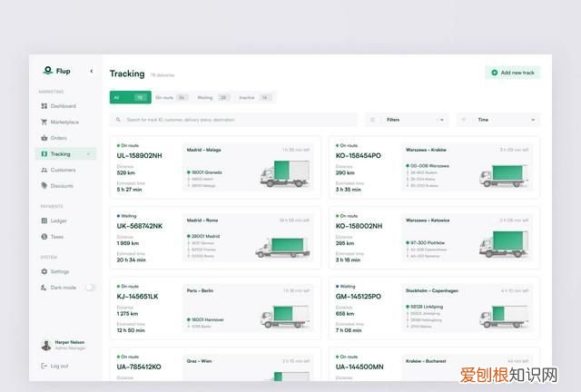The width and height of the screenshot is (581, 392).
Task: Click the track search input field
Action: pyautogui.click(x=234, y=120)
